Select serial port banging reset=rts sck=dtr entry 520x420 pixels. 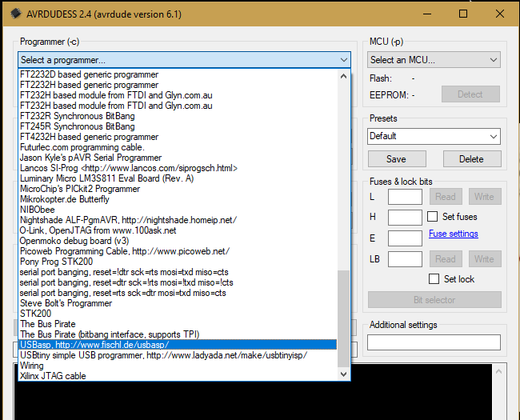(x=178, y=293)
